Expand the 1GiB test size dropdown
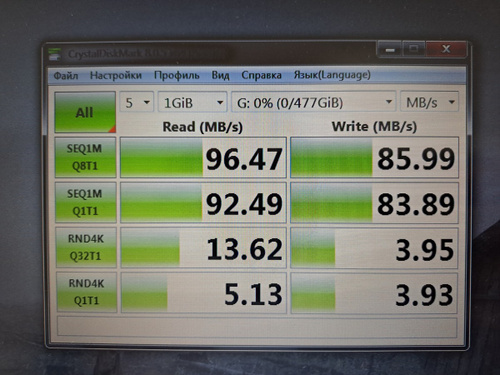The image size is (500, 375). pos(193,102)
